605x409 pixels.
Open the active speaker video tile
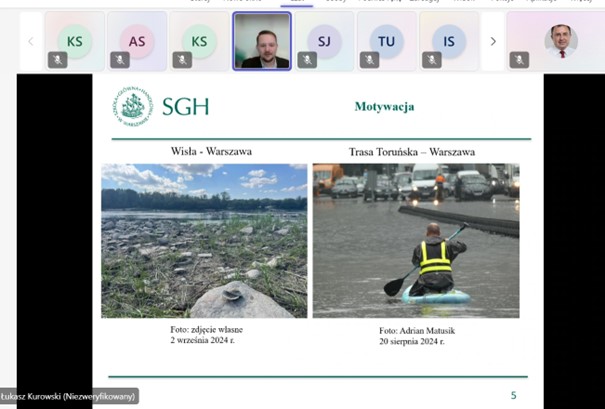click(262, 41)
